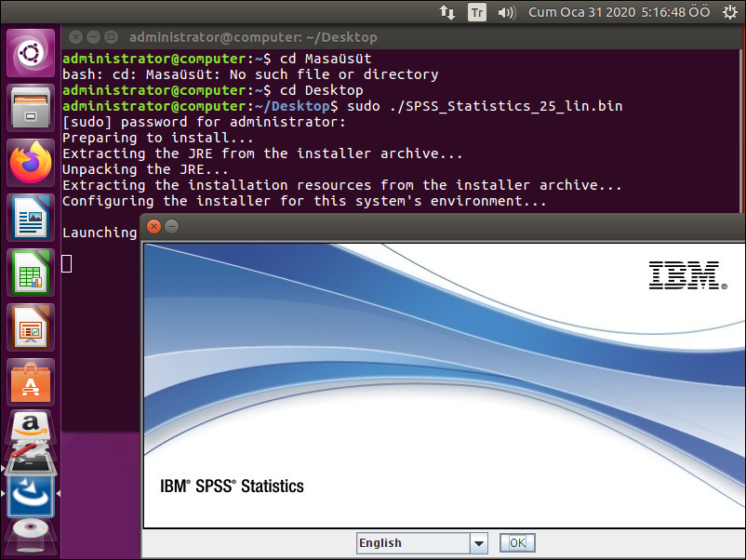Open LibreOffice Calc from the dock

(31, 273)
